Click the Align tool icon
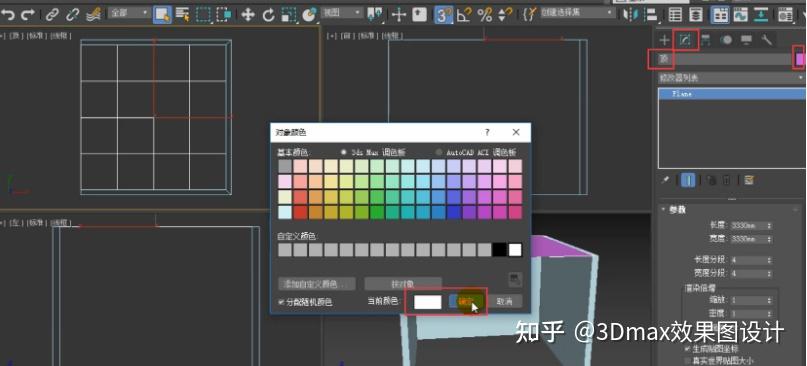This screenshot has width=807, height=366. pyautogui.click(x=651, y=14)
